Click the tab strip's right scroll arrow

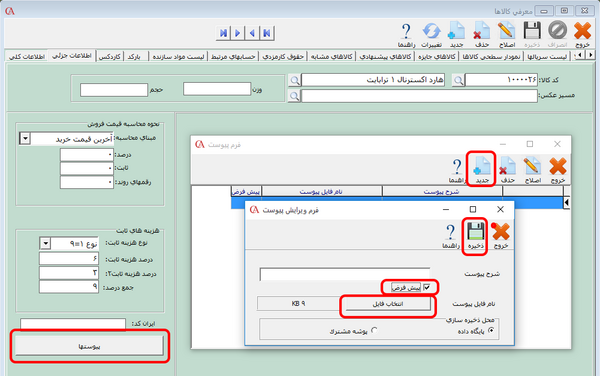coord(590,55)
